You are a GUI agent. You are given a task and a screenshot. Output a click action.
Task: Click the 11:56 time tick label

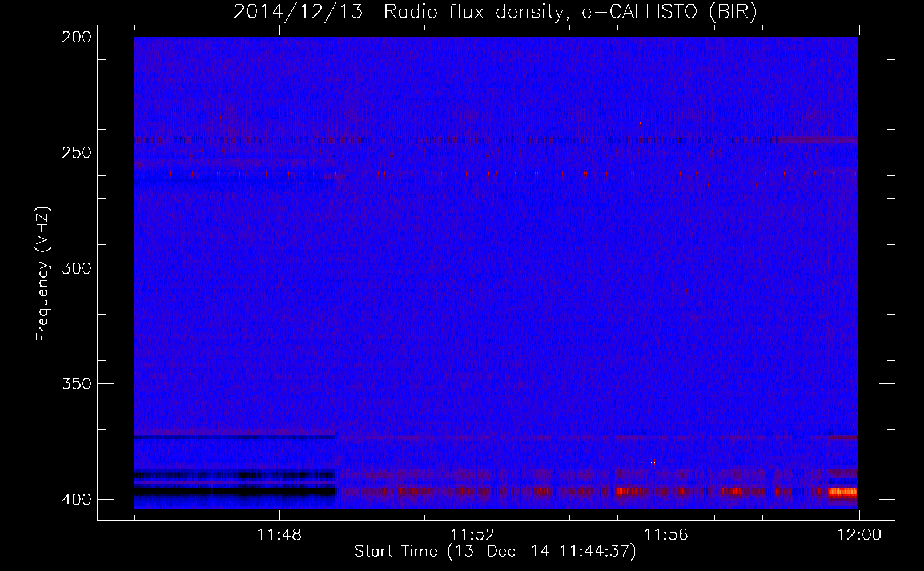coord(666,535)
